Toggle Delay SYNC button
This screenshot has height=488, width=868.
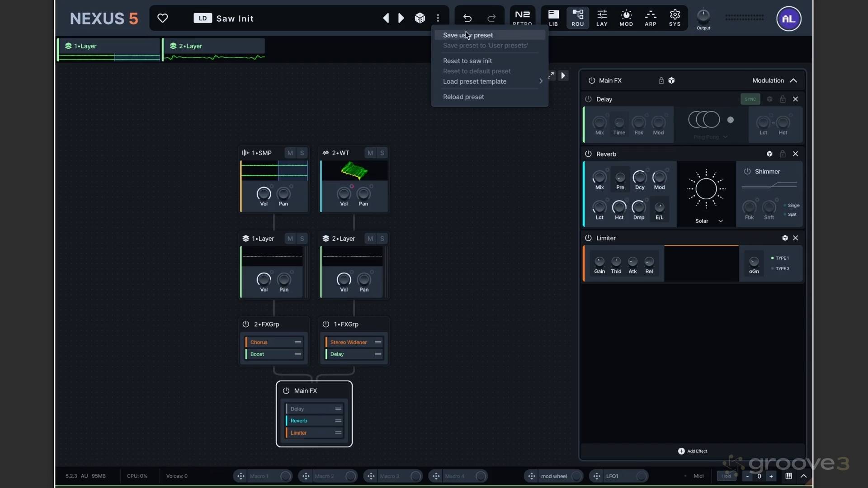750,99
